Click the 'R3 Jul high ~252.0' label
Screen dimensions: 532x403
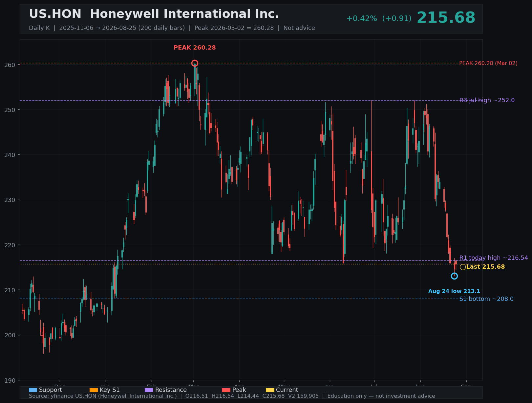pos(487,100)
